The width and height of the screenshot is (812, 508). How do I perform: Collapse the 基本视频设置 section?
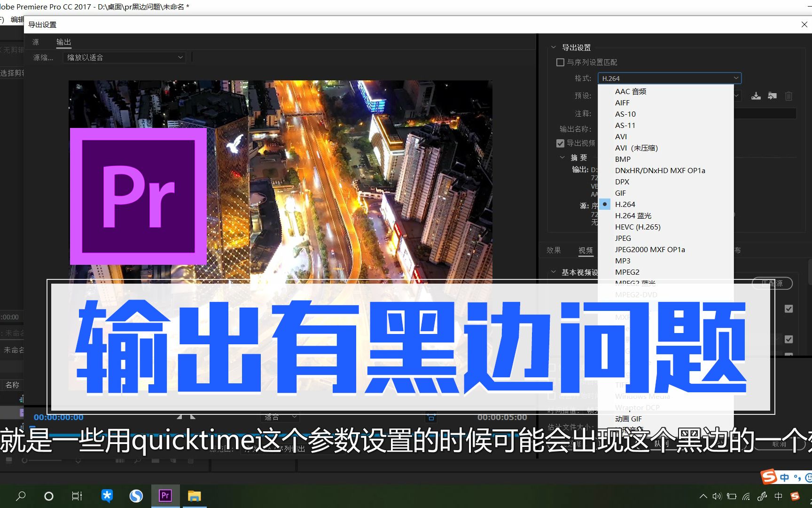554,272
